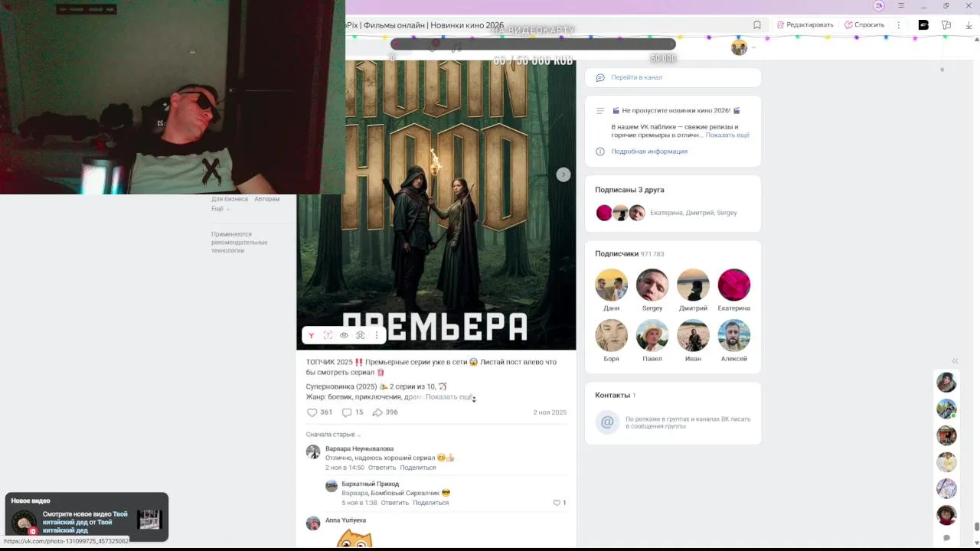Click Поделиться under Варвара Неунывалова's comment
This screenshot has height=551, width=980.
[417, 468]
